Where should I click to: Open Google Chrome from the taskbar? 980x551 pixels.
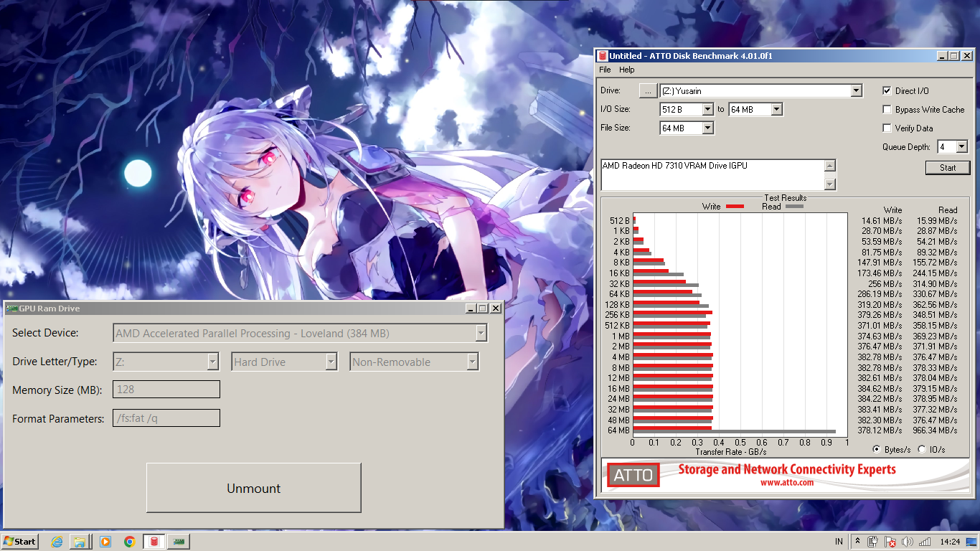[129, 542]
